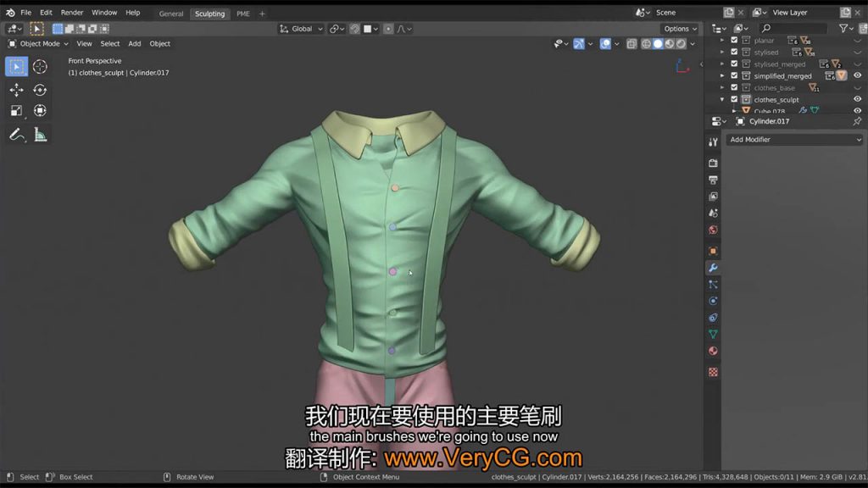Select the Scale tool
The height and width of the screenshot is (488, 868).
(17, 111)
